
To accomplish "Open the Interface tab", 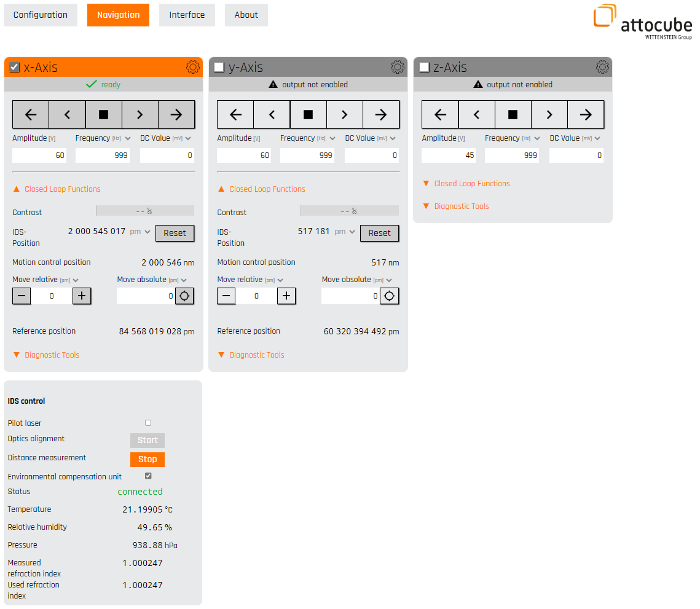I will pos(187,15).
